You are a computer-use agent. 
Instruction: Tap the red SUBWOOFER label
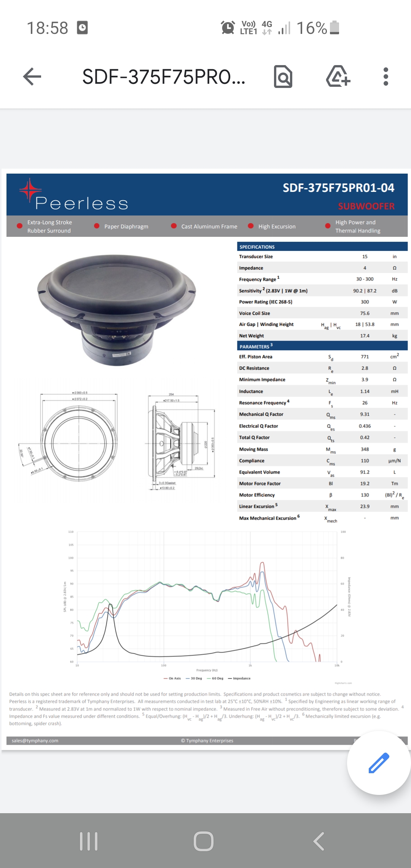point(366,206)
